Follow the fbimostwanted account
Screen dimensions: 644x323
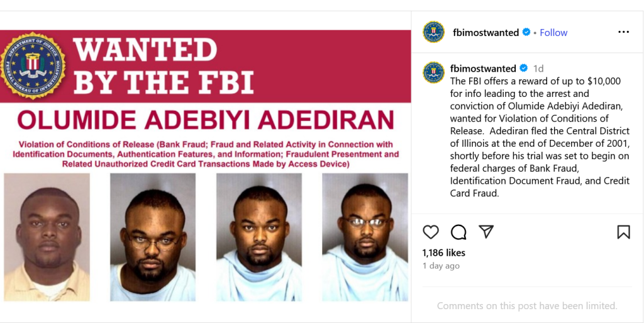(553, 32)
